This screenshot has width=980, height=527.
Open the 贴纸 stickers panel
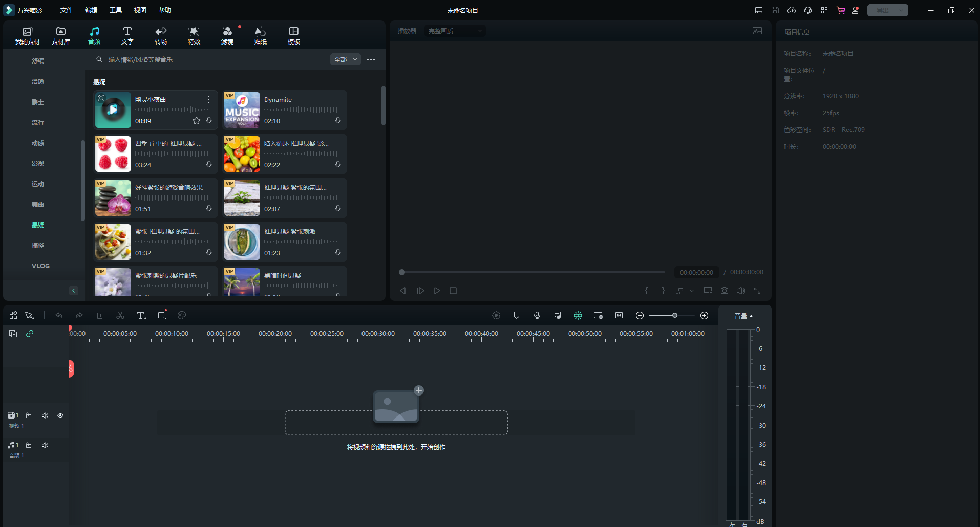pyautogui.click(x=260, y=35)
